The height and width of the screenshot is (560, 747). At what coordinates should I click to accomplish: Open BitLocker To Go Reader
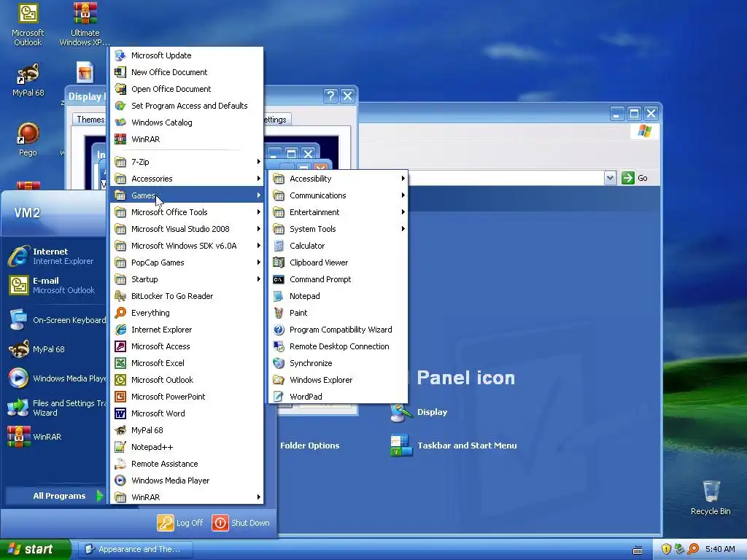coord(187,296)
